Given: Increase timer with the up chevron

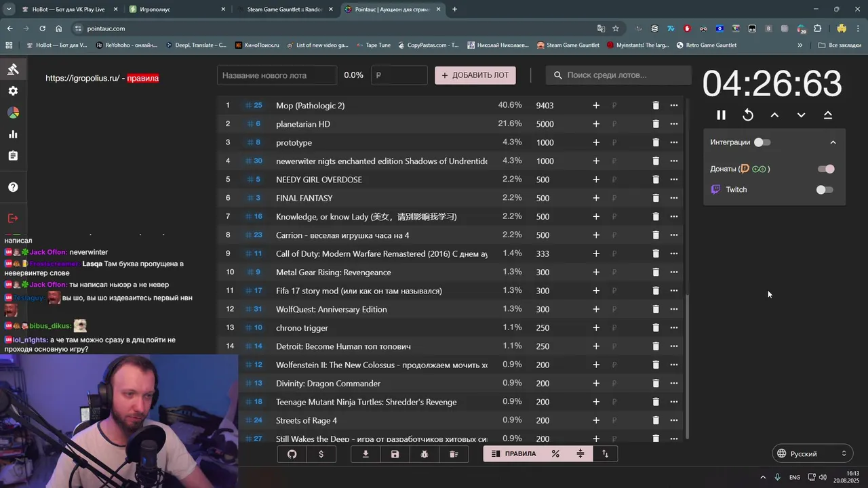Looking at the screenshot, I should pos(774,115).
